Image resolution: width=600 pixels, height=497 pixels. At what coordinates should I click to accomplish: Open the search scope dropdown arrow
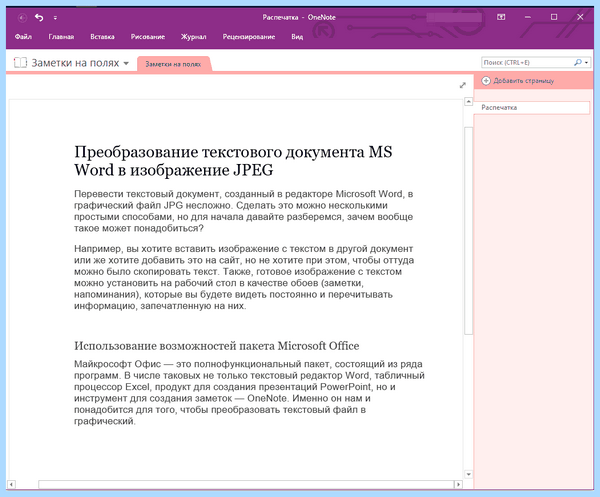[x=586, y=63]
